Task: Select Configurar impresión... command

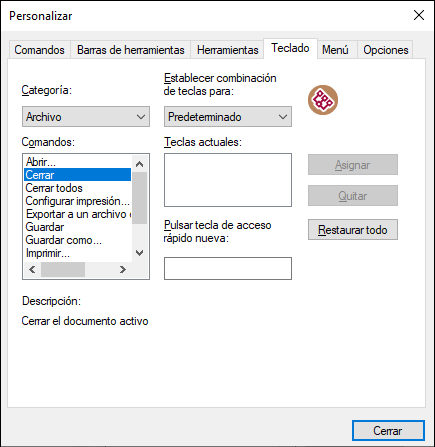Action: (78, 201)
